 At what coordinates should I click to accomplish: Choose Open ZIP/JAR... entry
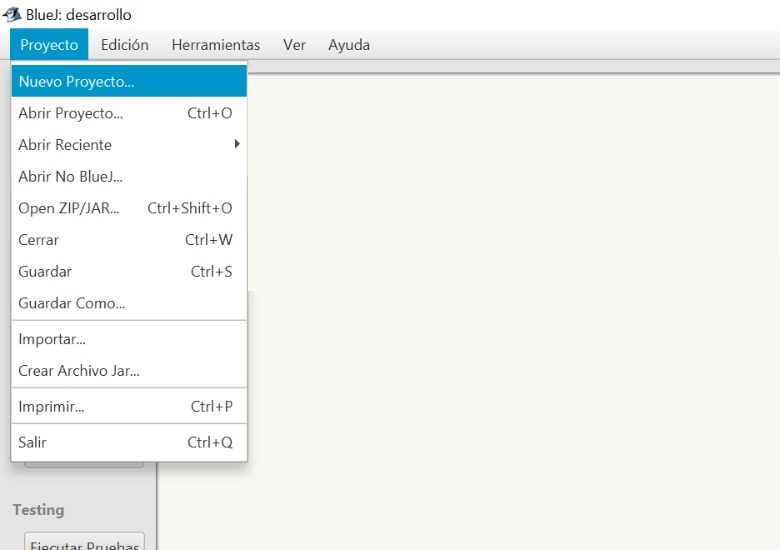click(68, 208)
